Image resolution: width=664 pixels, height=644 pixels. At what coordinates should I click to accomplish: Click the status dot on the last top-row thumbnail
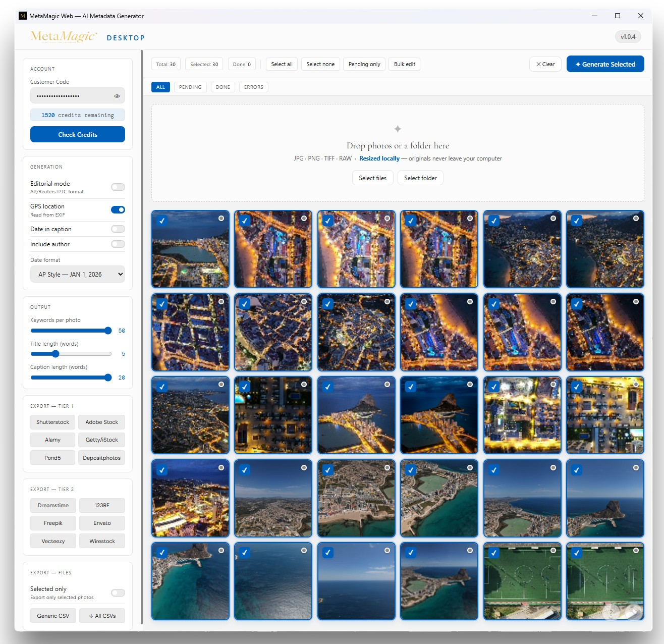[x=636, y=219]
